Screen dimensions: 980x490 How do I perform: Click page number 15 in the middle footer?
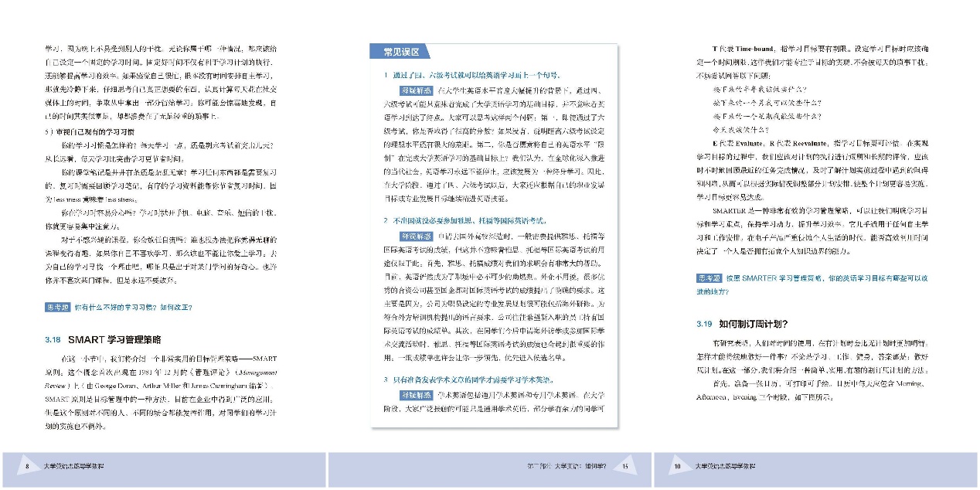(x=624, y=466)
